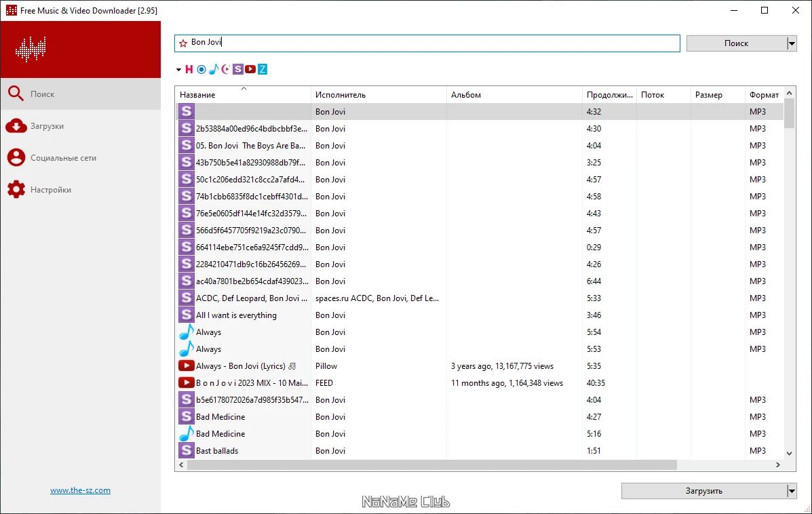Open the Поиск sidebar section
This screenshot has height=514, width=812.
81,94
